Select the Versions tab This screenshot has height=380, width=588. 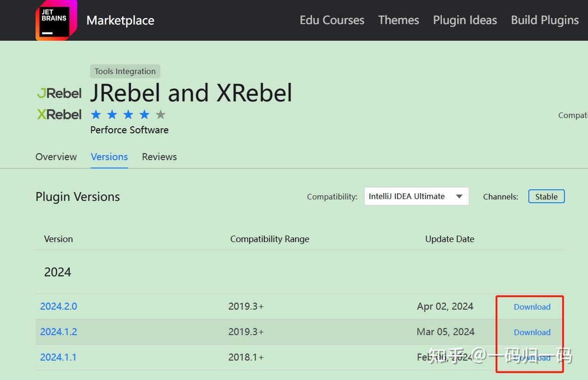coord(109,157)
